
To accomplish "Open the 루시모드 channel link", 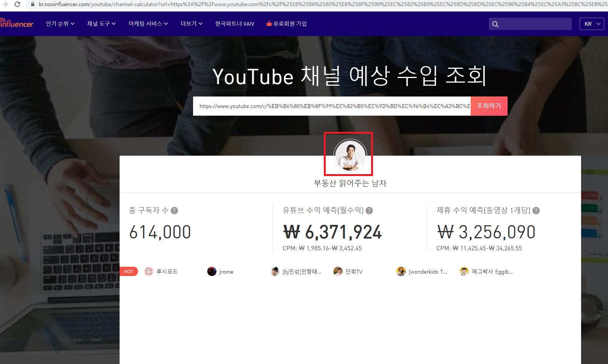I will click(167, 271).
